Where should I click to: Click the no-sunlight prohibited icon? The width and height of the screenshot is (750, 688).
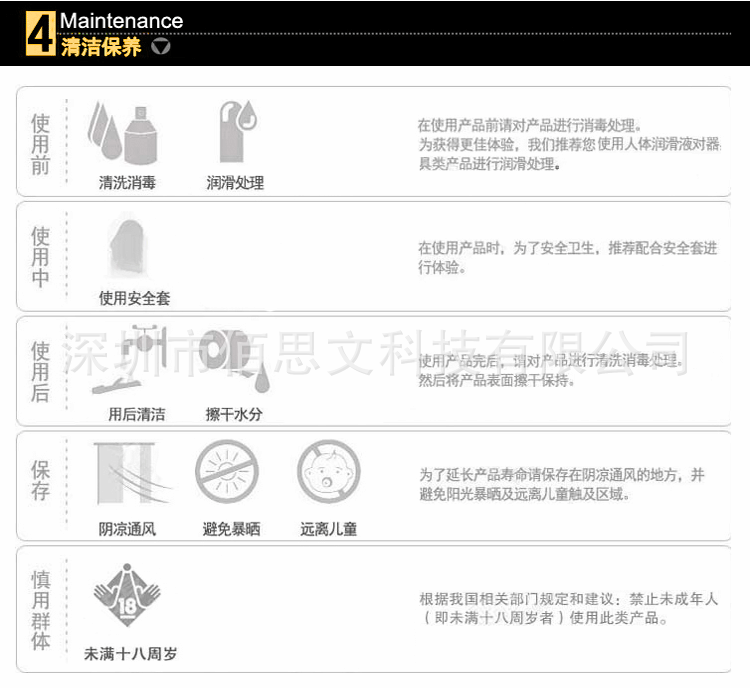click(x=227, y=471)
